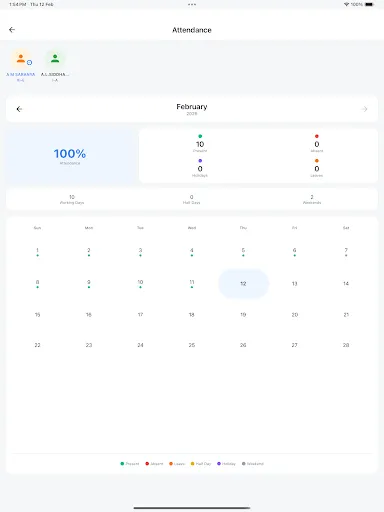Tap the 10 Present count
This screenshot has width=384, height=512.
(x=200, y=144)
